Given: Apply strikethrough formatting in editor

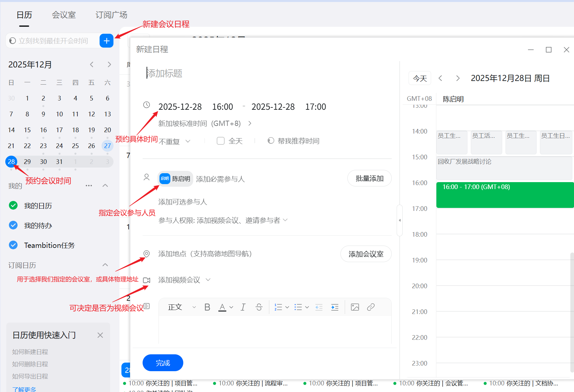Looking at the screenshot, I should 259,307.
